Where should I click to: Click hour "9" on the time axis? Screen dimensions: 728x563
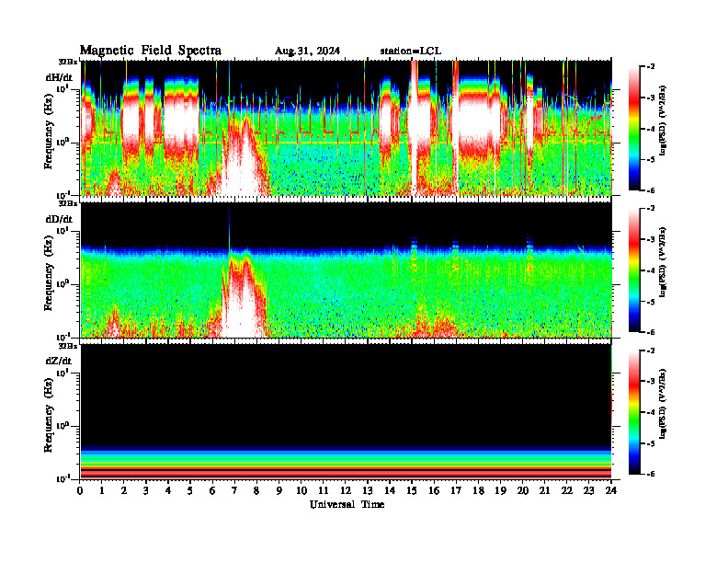[x=279, y=490]
